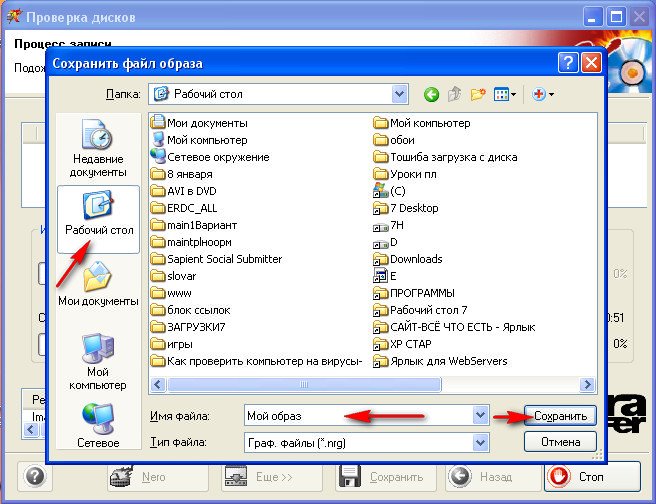Select the XP СТАР shortcut

pos(402,344)
